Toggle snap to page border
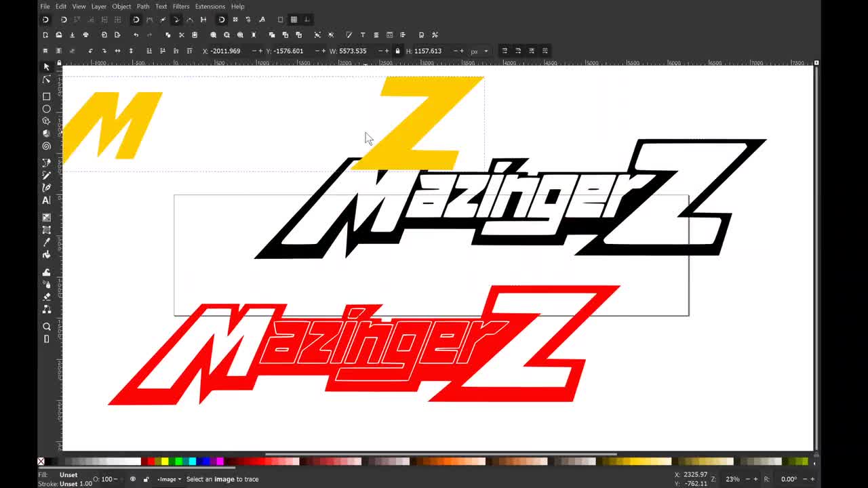This screenshot has height=488, width=868. pyautogui.click(x=280, y=19)
